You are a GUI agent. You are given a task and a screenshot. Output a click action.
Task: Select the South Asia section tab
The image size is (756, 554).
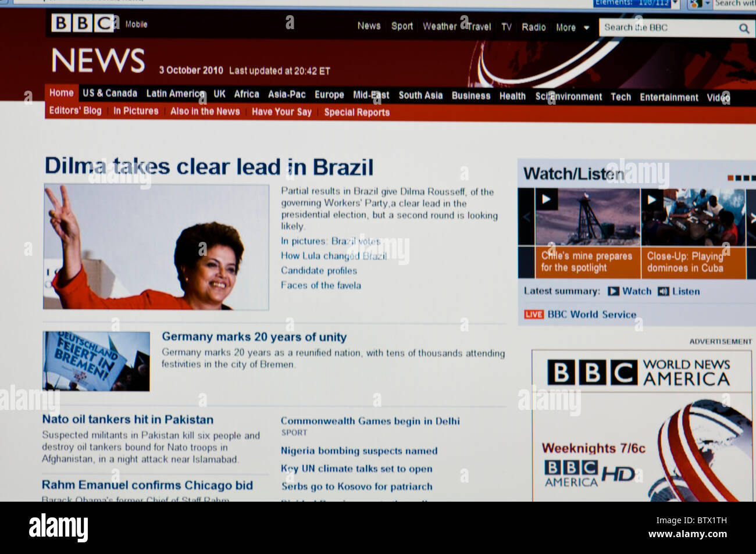click(x=420, y=95)
